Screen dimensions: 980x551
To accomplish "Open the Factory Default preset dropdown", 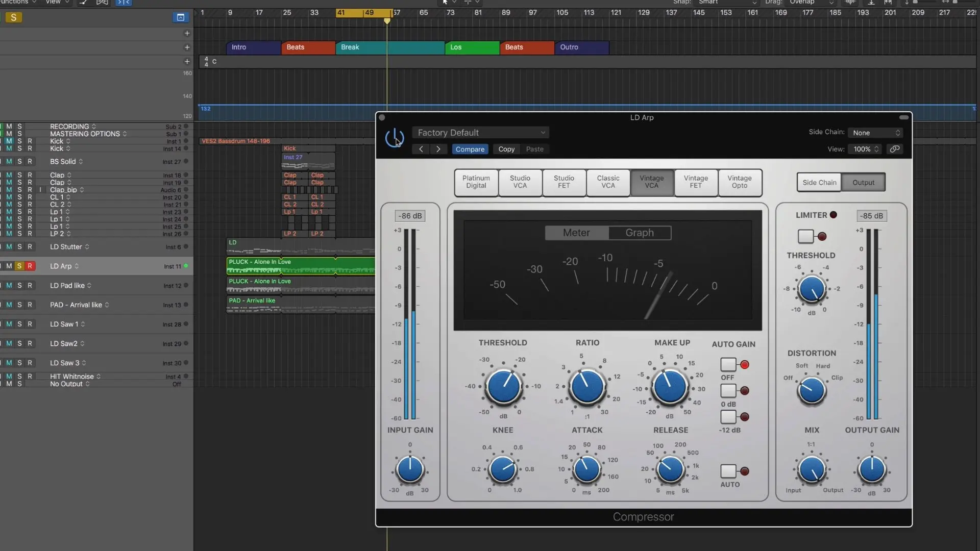I will 480,133.
